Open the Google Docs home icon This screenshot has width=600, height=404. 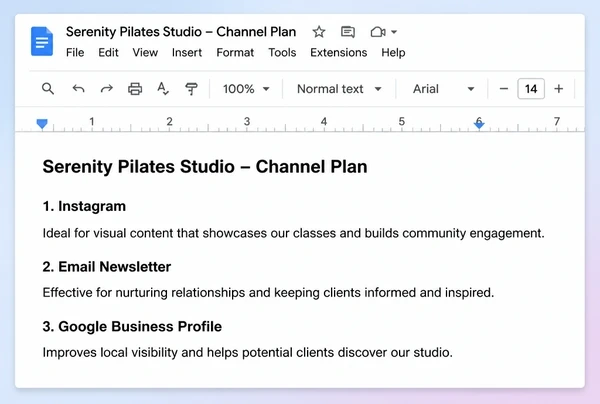click(x=42, y=41)
